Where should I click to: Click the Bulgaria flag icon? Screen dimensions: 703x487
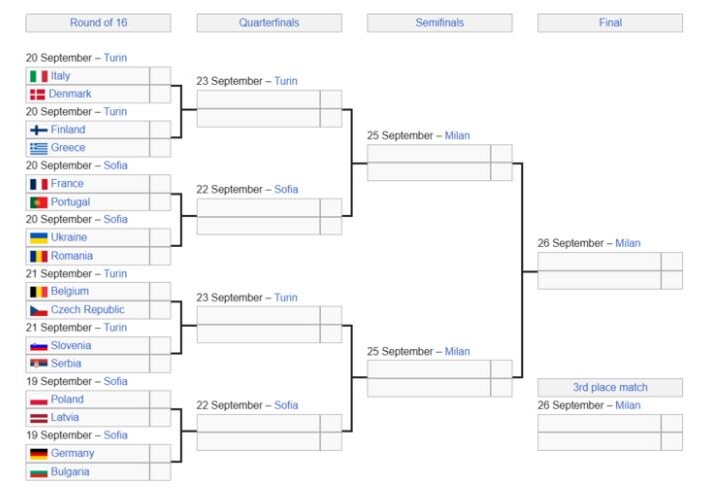click(39, 472)
